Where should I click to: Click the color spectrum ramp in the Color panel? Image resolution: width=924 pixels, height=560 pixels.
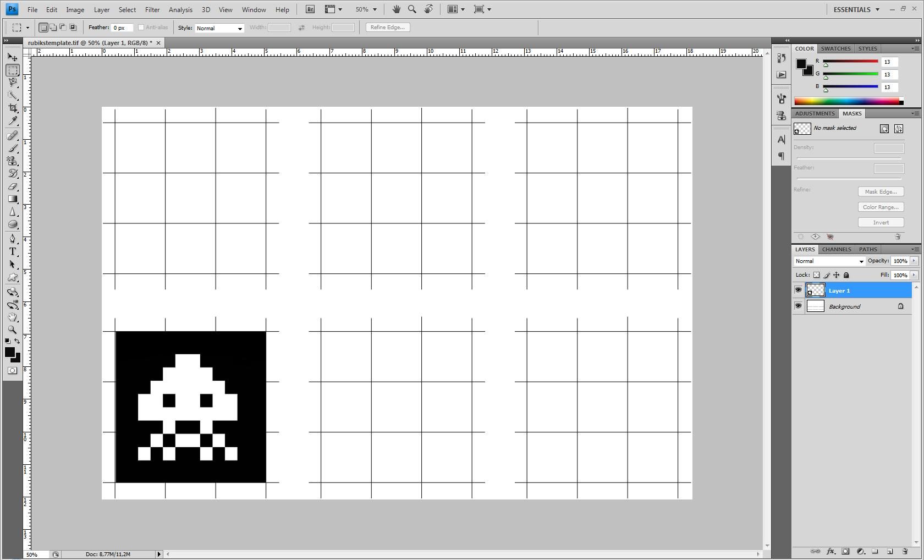849,101
